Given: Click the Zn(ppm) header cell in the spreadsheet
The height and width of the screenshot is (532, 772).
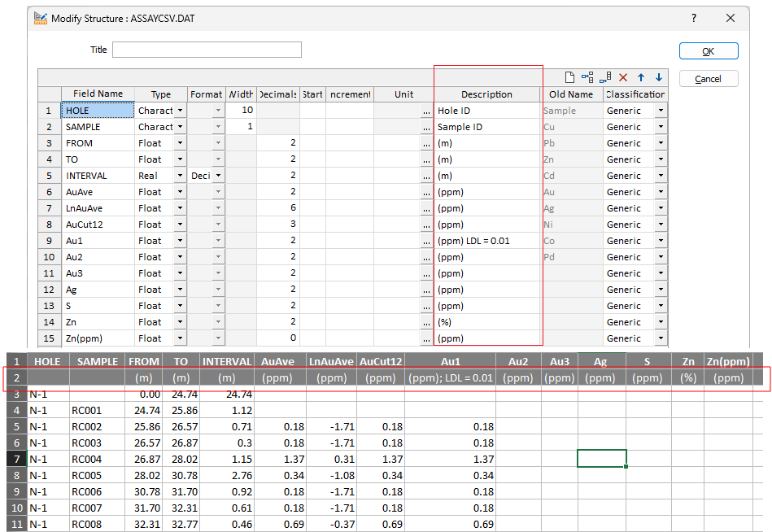Looking at the screenshot, I should click(728, 362).
